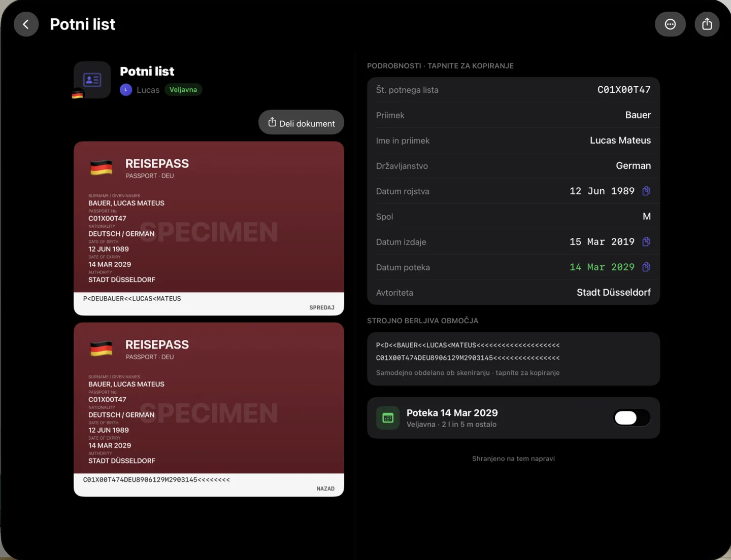Open the more options ellipsis menu
Image resolution: width=731 pixels, height=560 pixels.
point(670,24)
